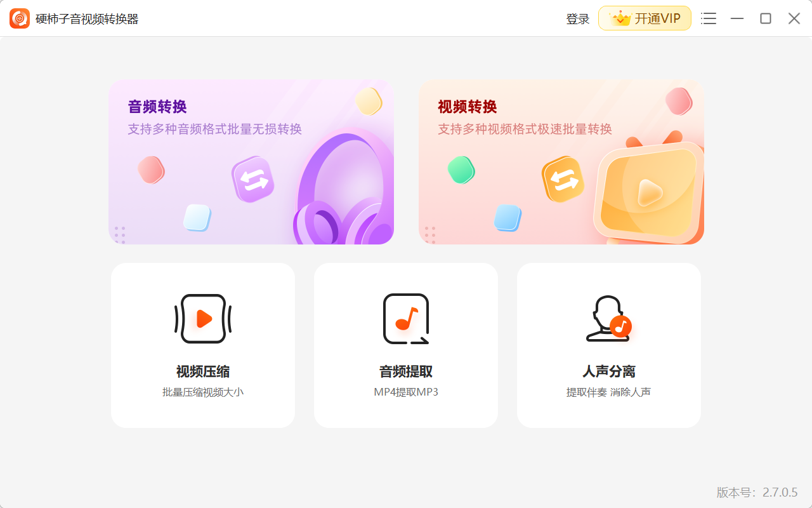Click the version number 2.7.0.5 text
812x508 pixels.
point(780,492)
